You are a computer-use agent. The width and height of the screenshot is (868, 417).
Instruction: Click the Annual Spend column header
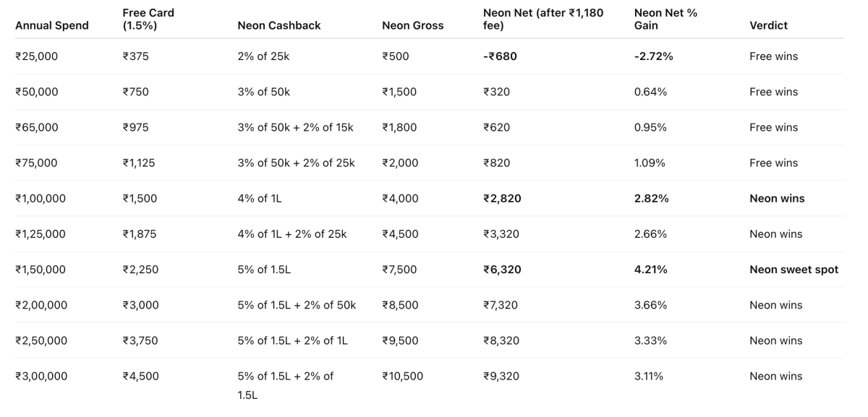(x=52, y=25)
